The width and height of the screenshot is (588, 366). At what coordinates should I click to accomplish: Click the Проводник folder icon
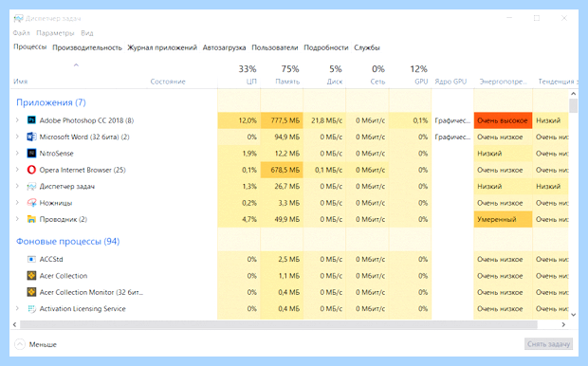coord(31,219)
